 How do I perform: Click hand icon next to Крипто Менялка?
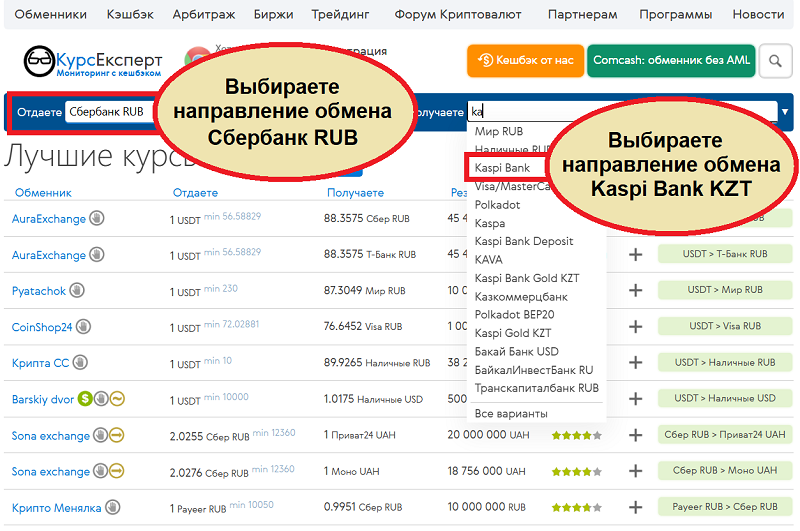(x=113, y=508)
